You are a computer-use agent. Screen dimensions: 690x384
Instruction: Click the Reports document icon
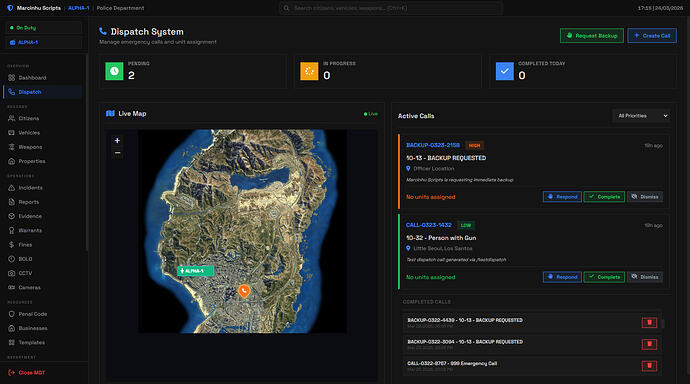[x=11, y=202]
